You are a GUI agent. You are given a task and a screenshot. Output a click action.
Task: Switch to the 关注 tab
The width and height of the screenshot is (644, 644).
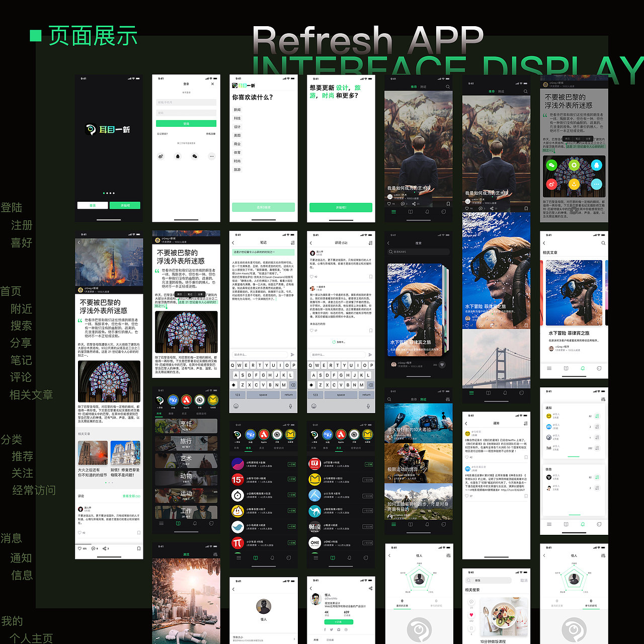pos(262,447)
